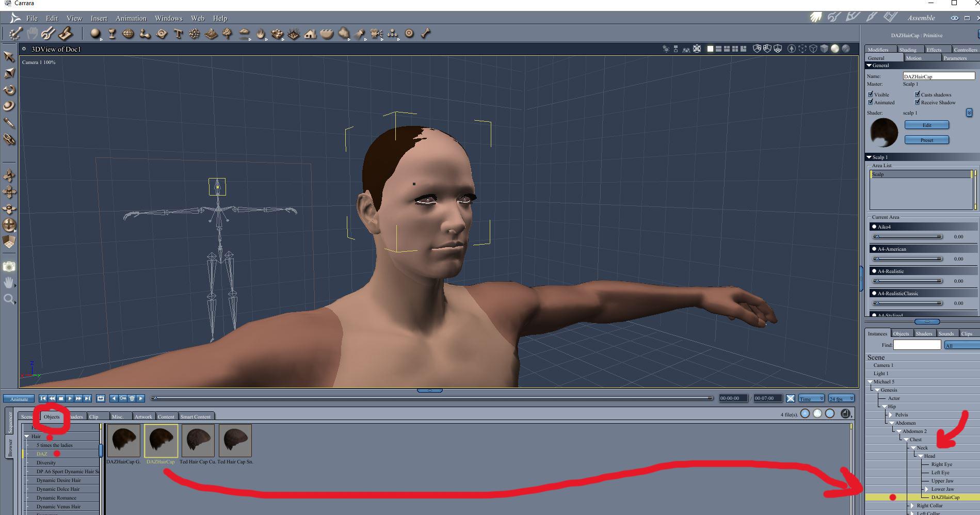Collapse the Hair folder in browser
Viewport: 980px width, 515px height.
27,437
